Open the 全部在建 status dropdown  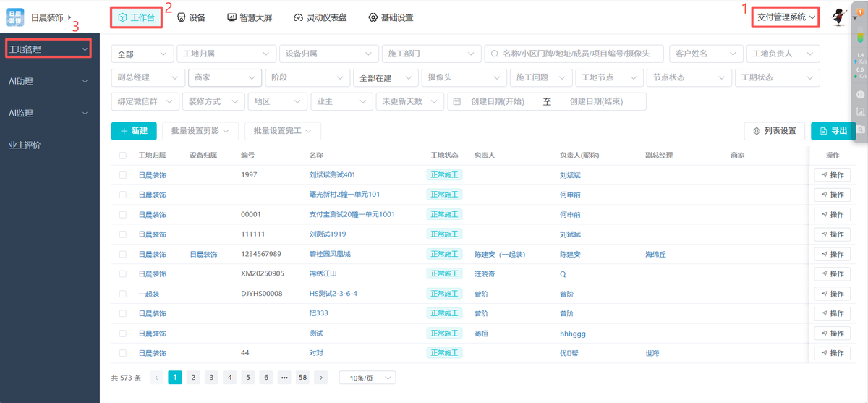pos(386,77)
